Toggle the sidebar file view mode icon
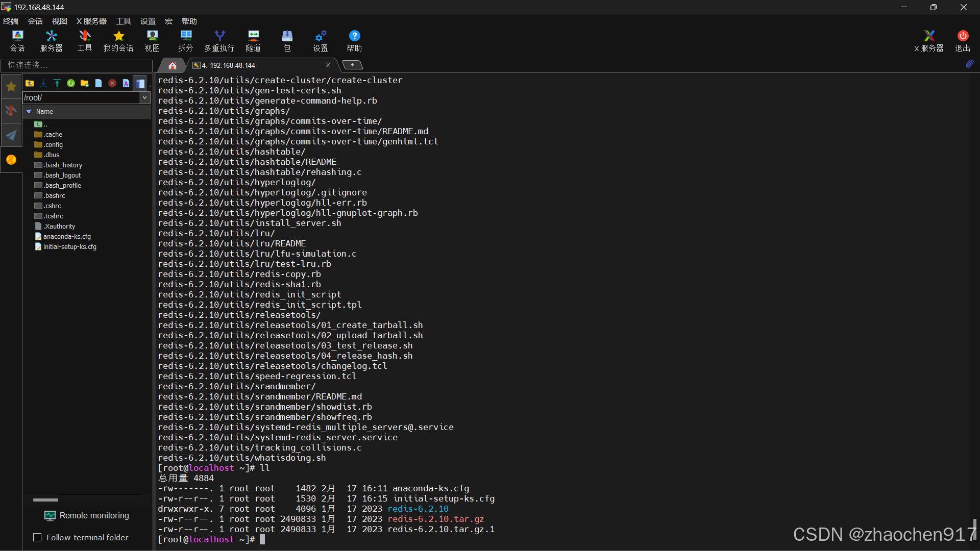 tap(140, 83)
